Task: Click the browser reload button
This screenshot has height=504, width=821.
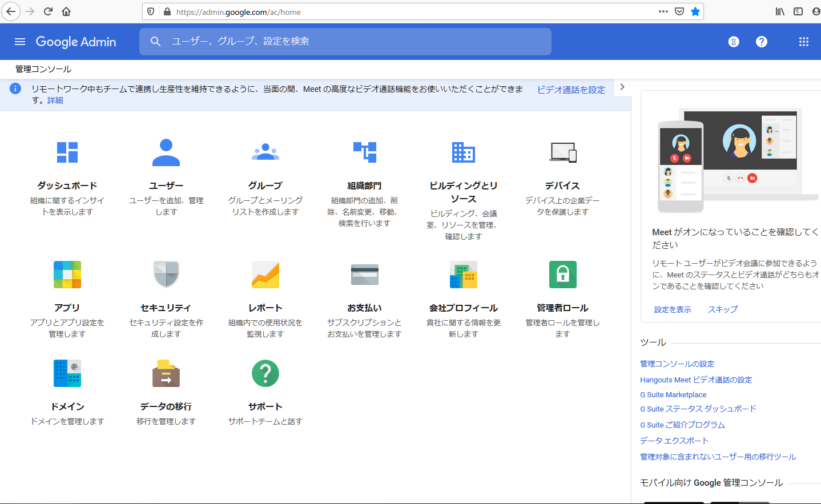Action: coord(48,11)
